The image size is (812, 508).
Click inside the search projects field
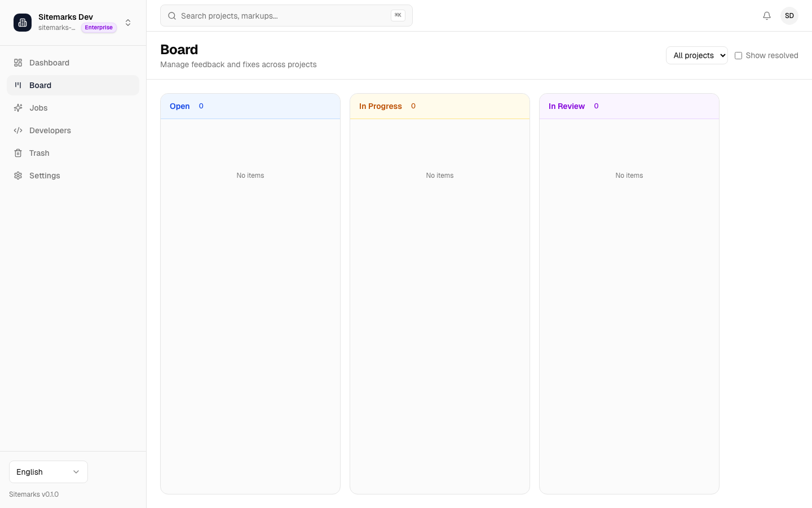point(282,15)
